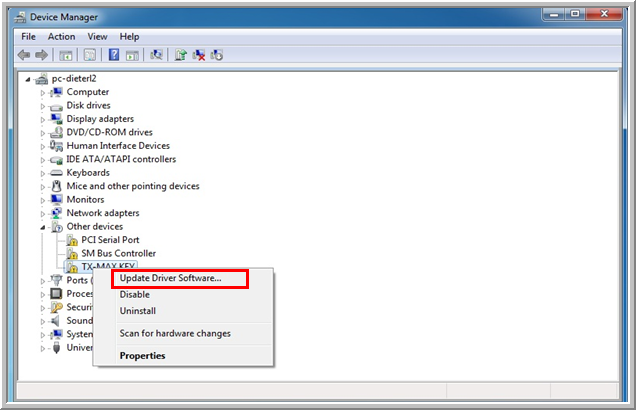Choose Properties in the context menu

pos(142,355)
